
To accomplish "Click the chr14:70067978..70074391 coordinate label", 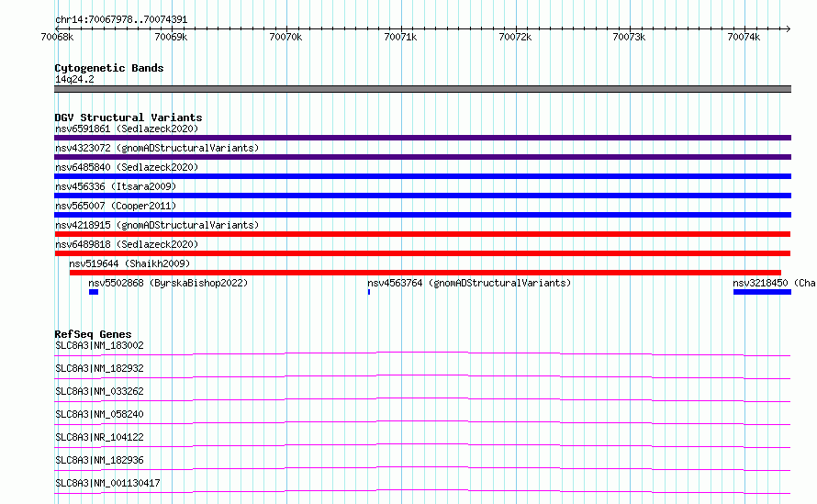I will click(x=121, y=20).
